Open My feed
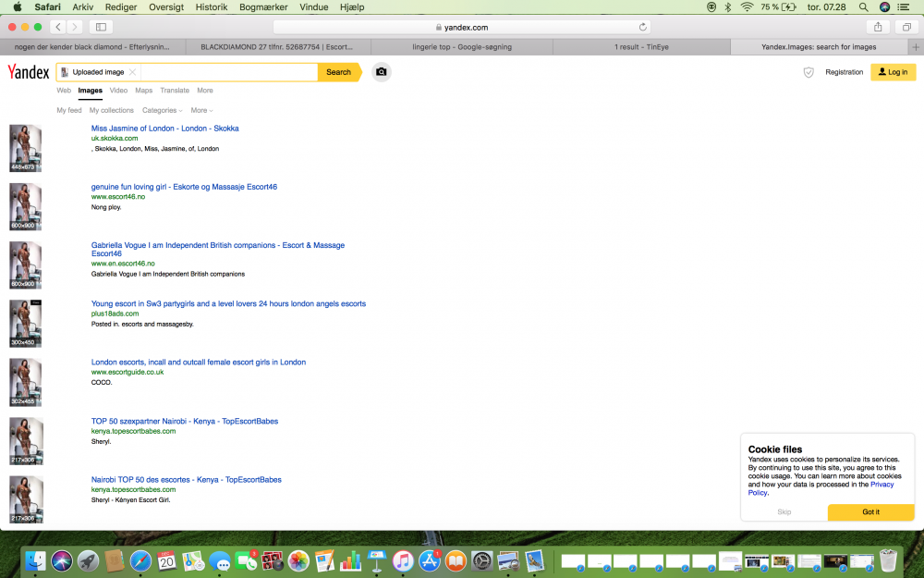Screen dimensions: 924x578 [69, 110]
